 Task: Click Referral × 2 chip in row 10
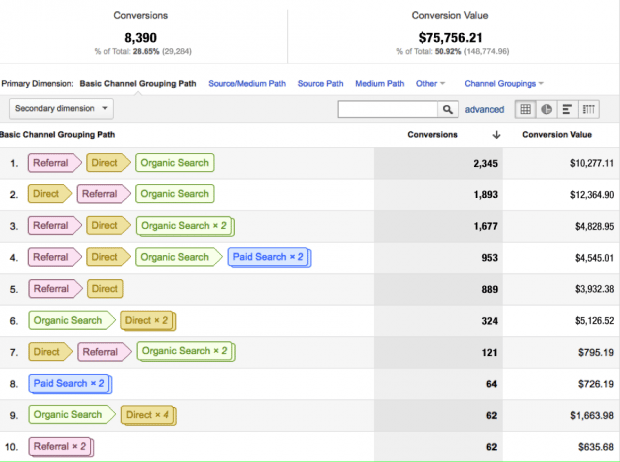coord(60,446)
